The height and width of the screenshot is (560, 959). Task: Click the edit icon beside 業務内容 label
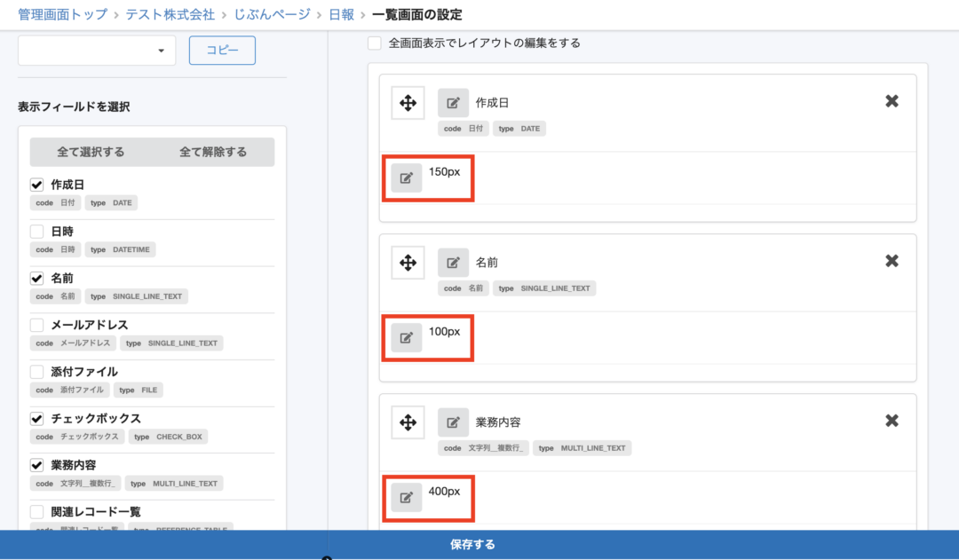(x=453, y=422)
